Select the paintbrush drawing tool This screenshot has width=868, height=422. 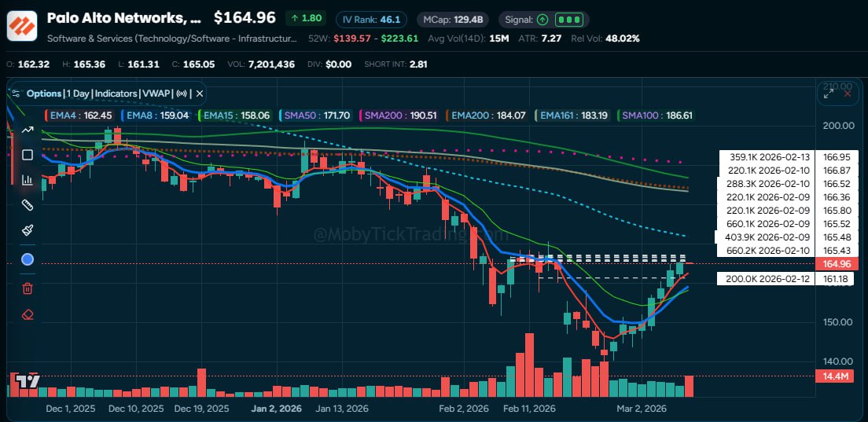pyautogui.click(x=28, y=231)
